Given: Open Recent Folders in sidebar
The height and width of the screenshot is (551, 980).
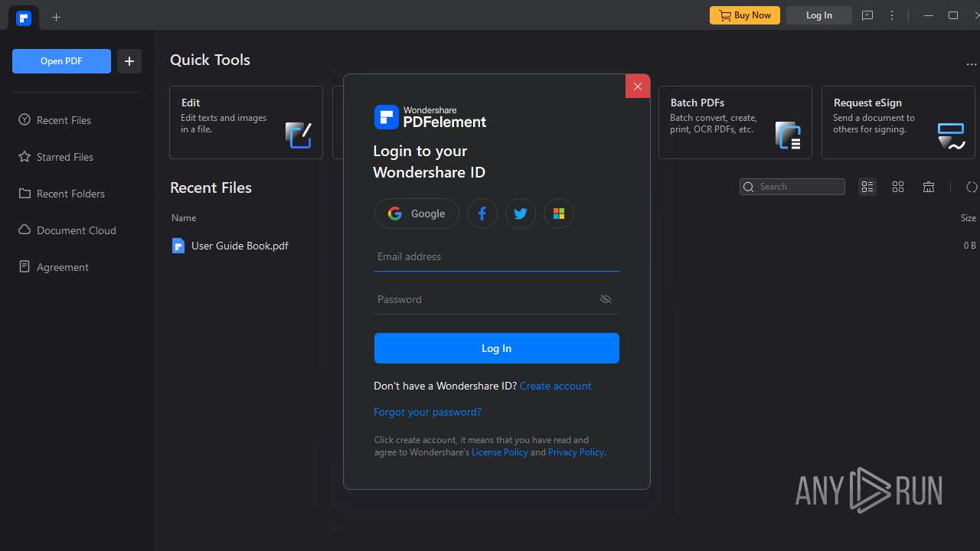Looking at the screenshot, I should pyautogui.click(x=61, y=194).
